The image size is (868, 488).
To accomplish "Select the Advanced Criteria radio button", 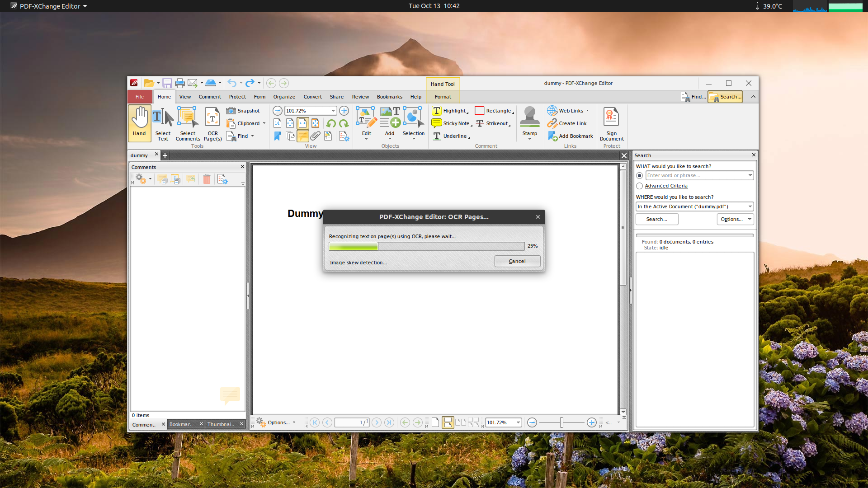I will coord(639,186).
